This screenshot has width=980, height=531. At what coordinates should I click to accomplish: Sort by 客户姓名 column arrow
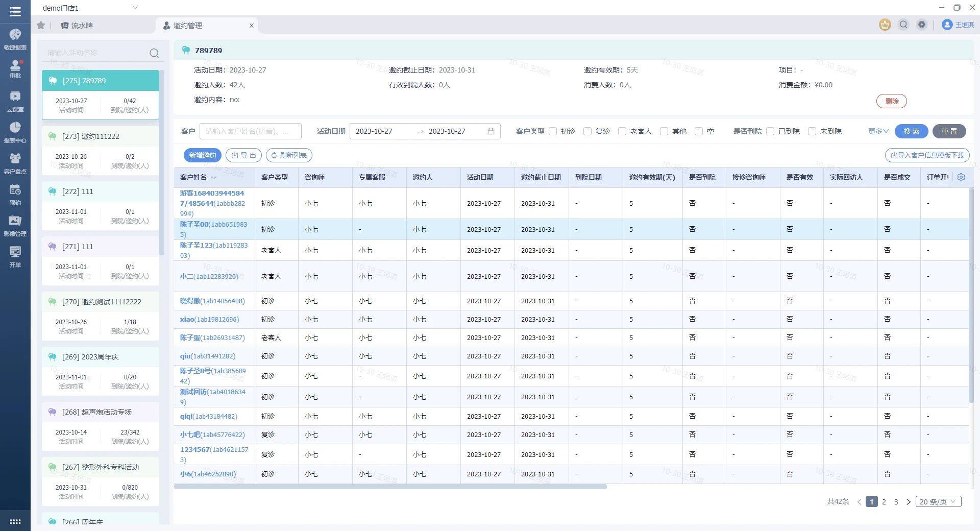(214, 178)
